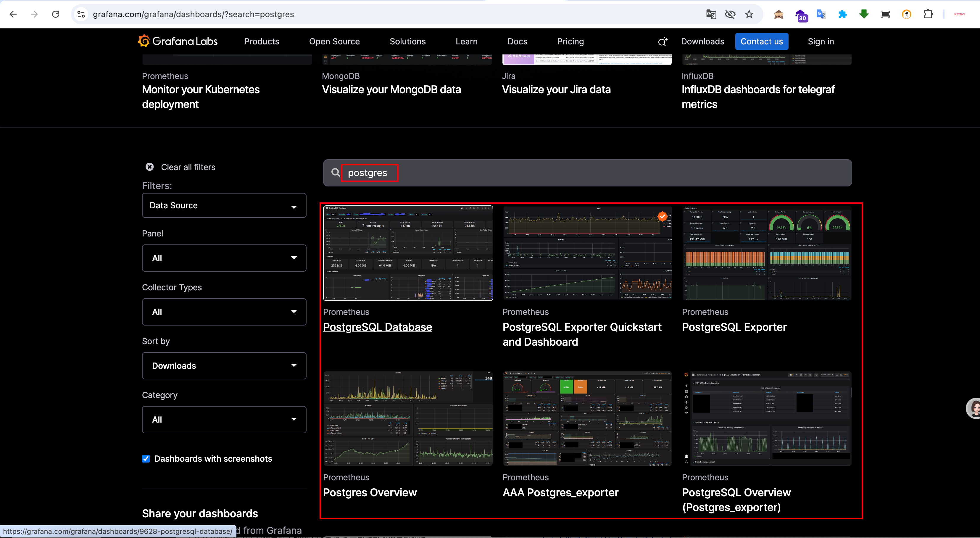
Task: Click the clear all filters X icon
Action: click(x=149, y=167)
